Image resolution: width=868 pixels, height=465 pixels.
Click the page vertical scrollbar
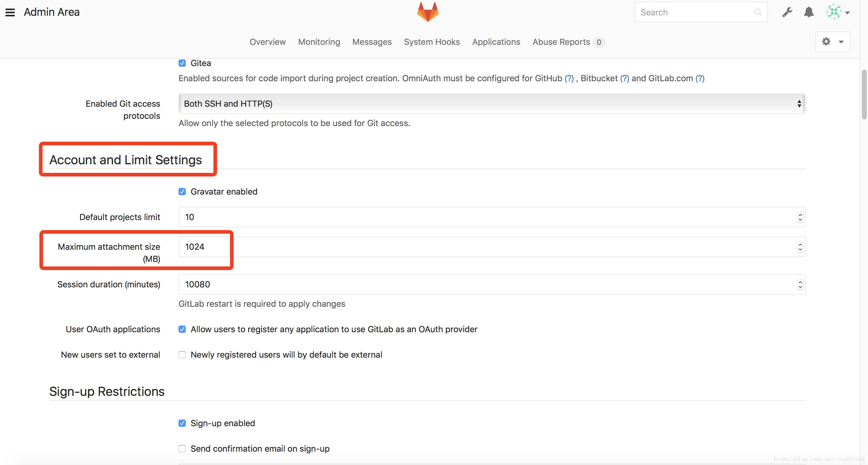(864, 94)
